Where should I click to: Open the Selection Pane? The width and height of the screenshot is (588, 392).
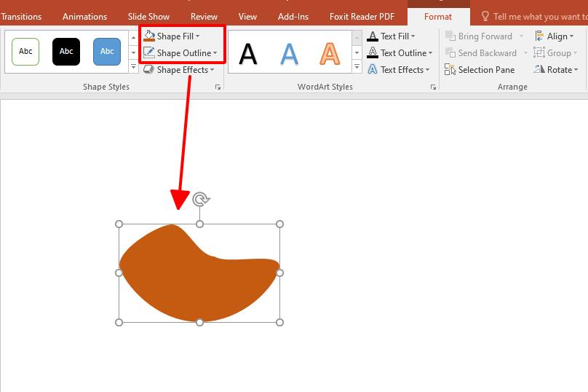pyautogui.click(x=480, y=69)
